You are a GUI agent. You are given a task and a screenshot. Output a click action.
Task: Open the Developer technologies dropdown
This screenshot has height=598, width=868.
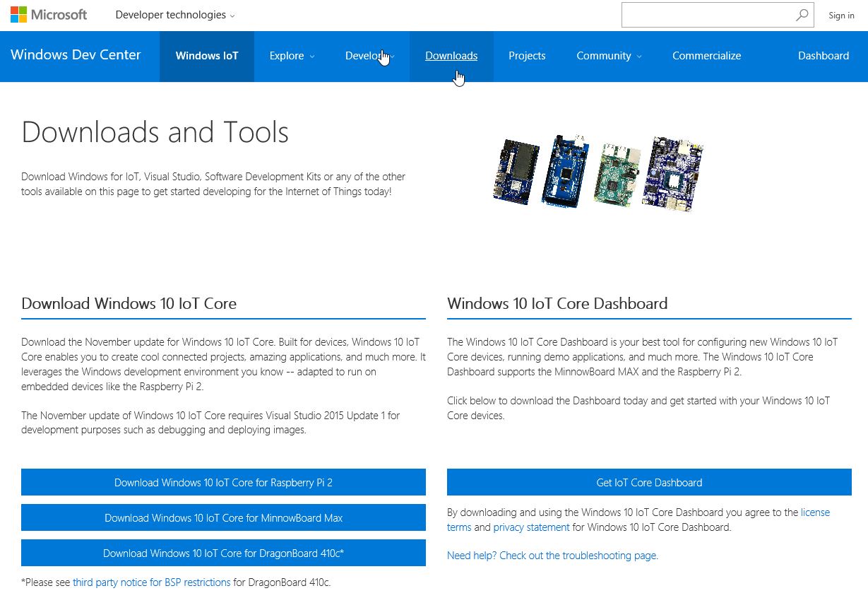click(x=175, y=15)
